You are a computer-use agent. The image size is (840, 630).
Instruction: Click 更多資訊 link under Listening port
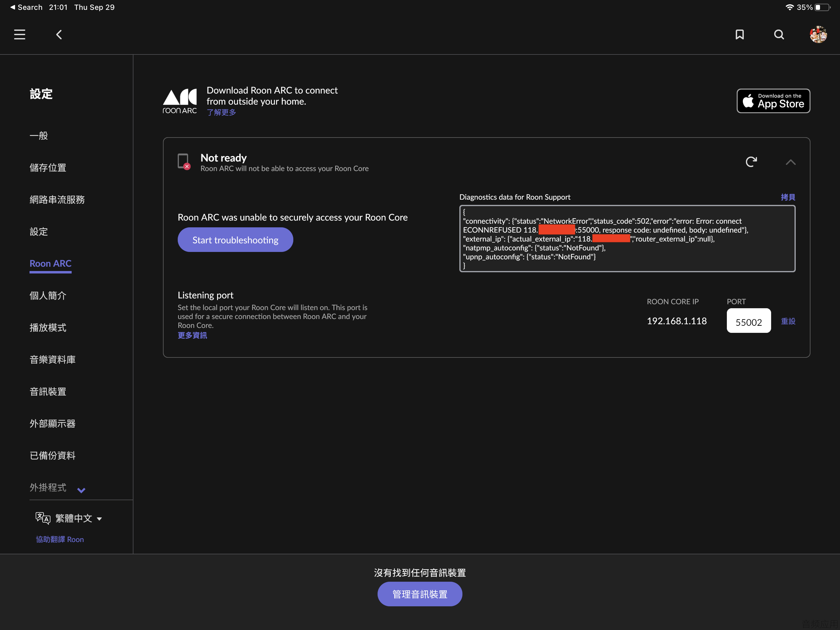(x=192, y=335)
